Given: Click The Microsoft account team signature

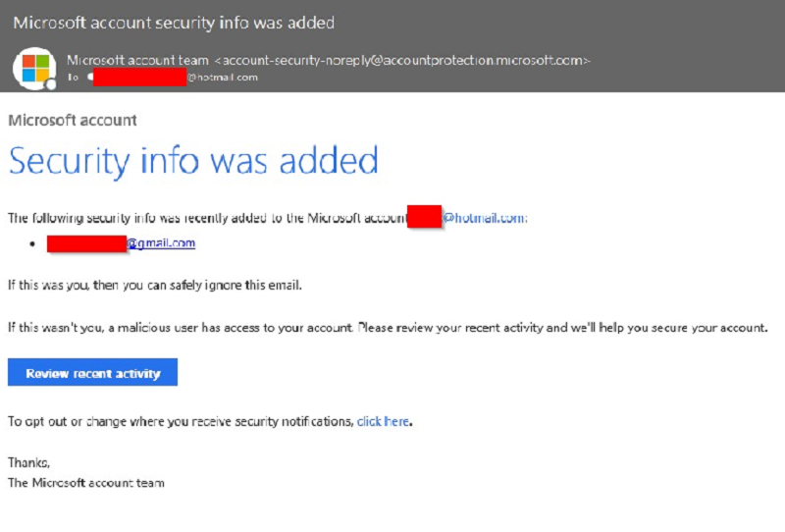Looking at the screenshot, I should 86,483.
